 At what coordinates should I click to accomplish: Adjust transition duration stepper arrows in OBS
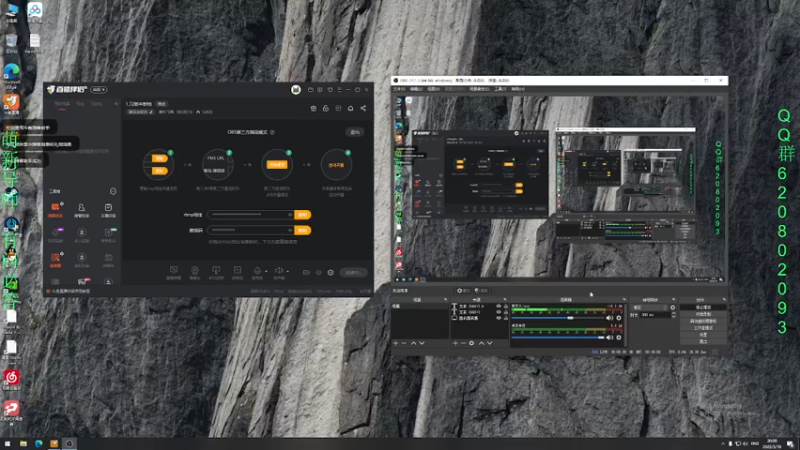pos(673,315)
